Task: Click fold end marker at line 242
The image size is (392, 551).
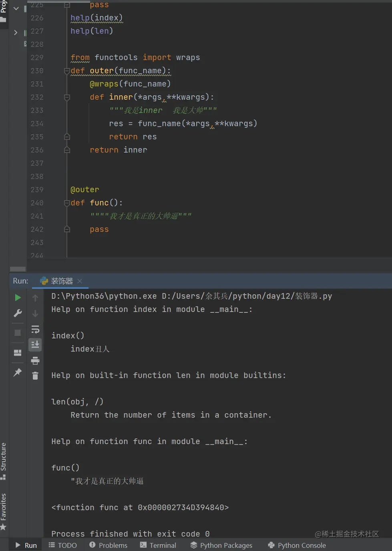Action: 67,229
